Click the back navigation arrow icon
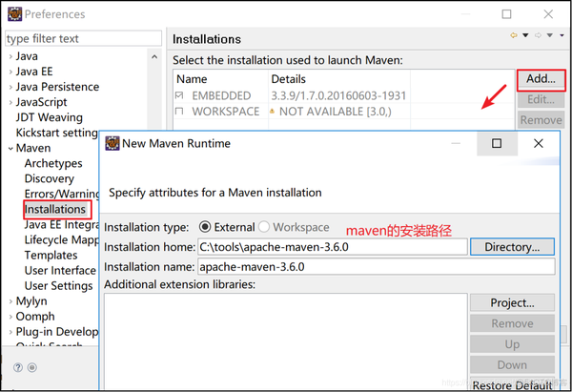 click(514, 36)
